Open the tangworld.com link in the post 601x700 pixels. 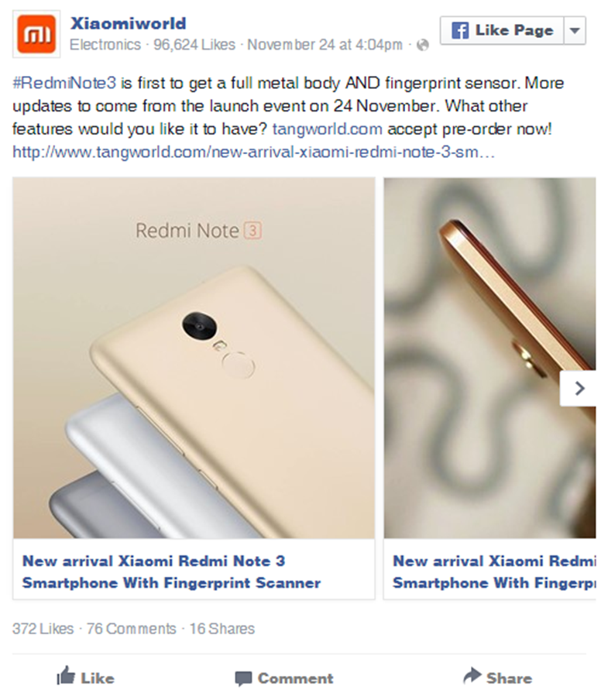[x=328, y=129]
